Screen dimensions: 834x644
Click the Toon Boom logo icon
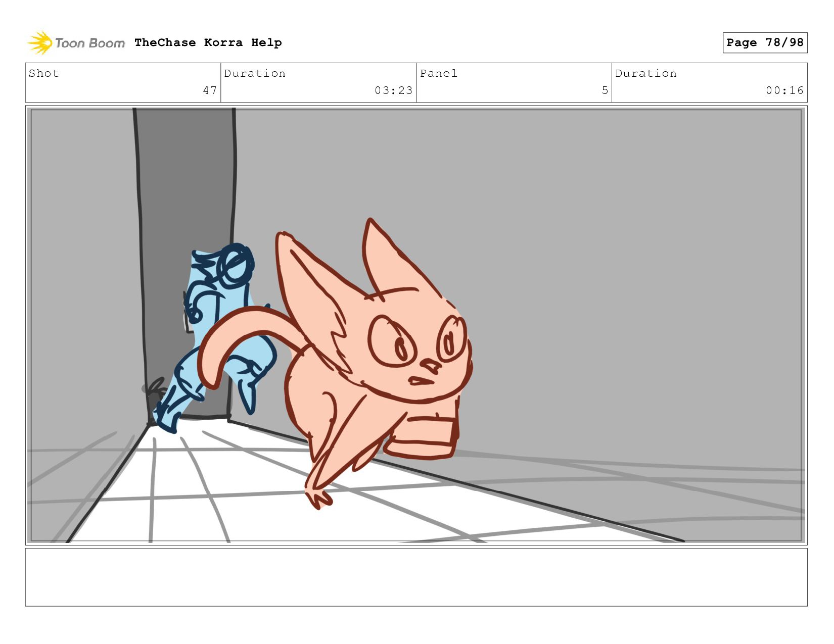(40, 42)
